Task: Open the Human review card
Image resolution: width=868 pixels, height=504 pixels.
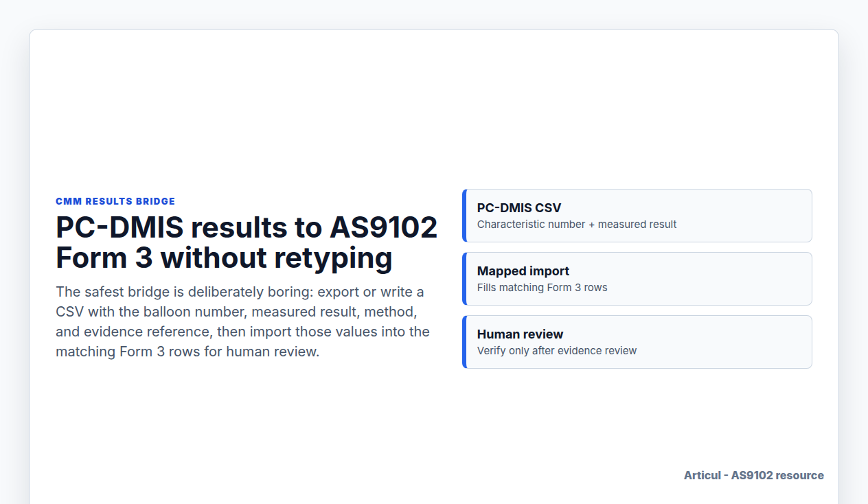Action: coord(637,342)
